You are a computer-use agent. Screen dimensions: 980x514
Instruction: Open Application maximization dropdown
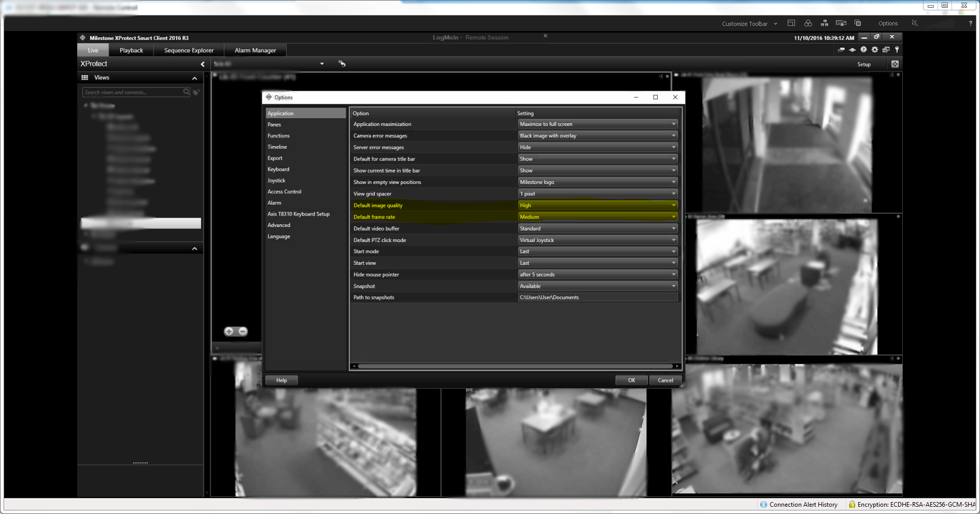click(x=598, y=124)
